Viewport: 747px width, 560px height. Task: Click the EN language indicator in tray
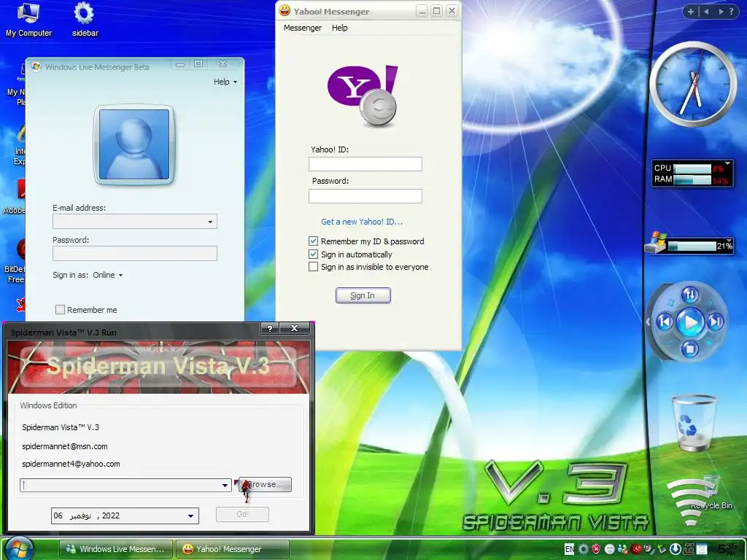pos(569,549)
